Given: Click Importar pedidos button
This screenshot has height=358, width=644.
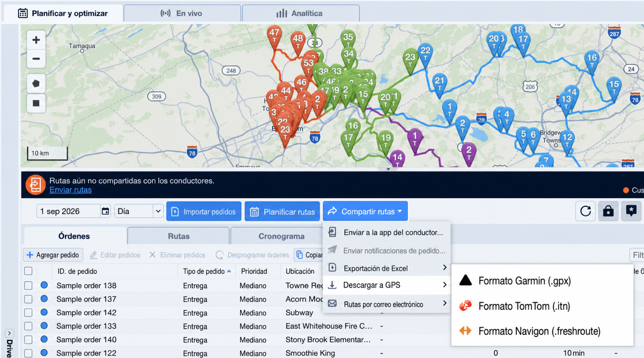Looking at the screenshot, I should 204,211.
